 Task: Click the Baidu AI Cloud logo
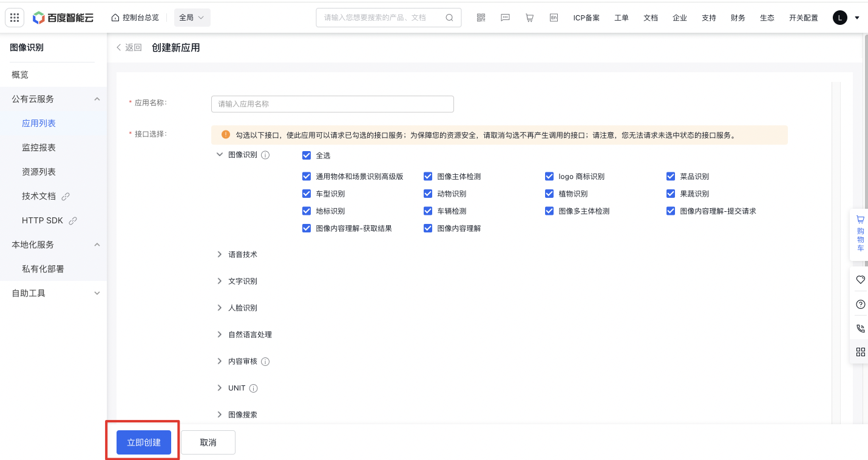(x=63, y=18)
